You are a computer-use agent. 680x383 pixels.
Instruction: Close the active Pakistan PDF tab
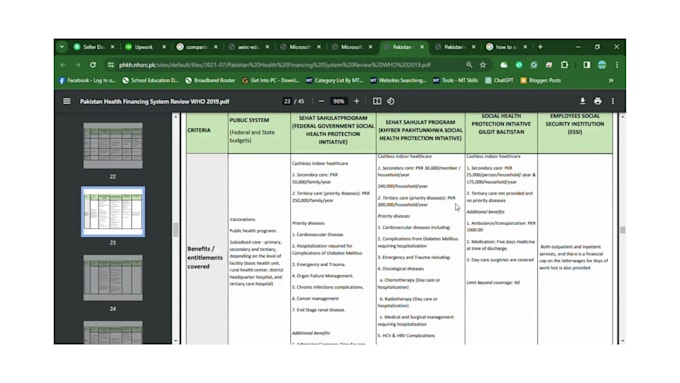point(422,47)
